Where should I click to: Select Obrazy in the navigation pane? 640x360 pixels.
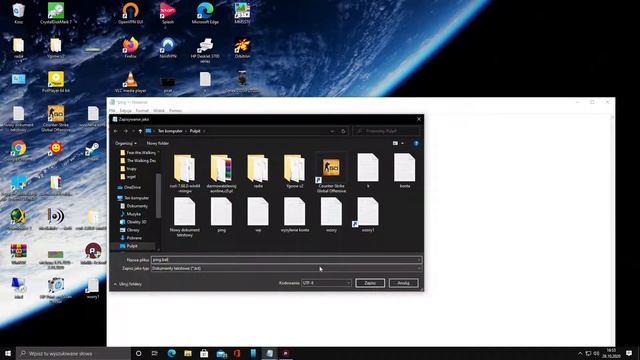(x=133, y=230)
